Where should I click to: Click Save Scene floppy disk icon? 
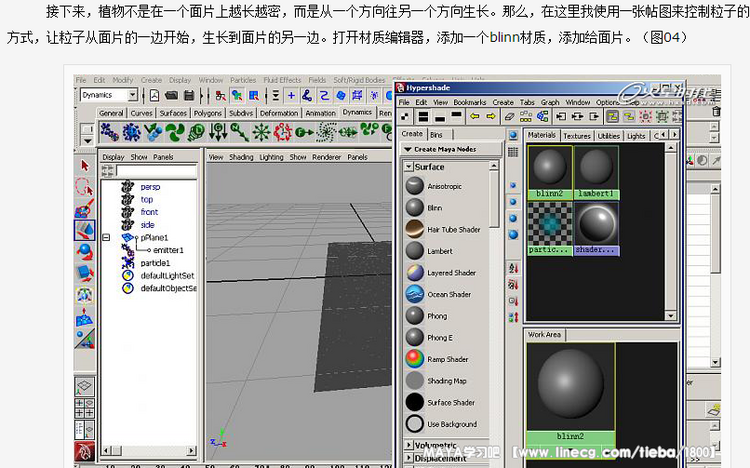click(189, 95)
